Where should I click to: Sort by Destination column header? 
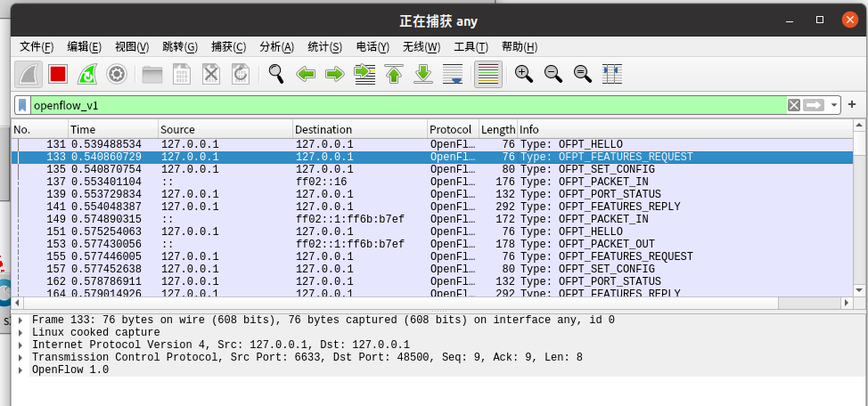point(360,129)
